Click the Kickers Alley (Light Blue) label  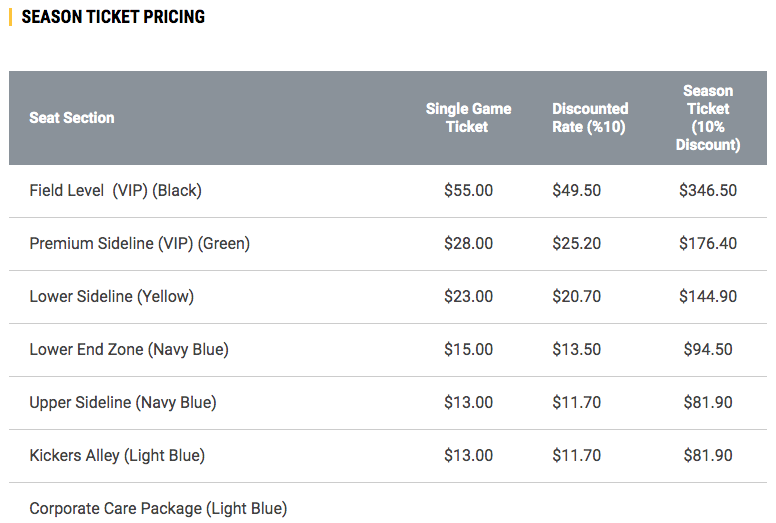click(117, 455)
